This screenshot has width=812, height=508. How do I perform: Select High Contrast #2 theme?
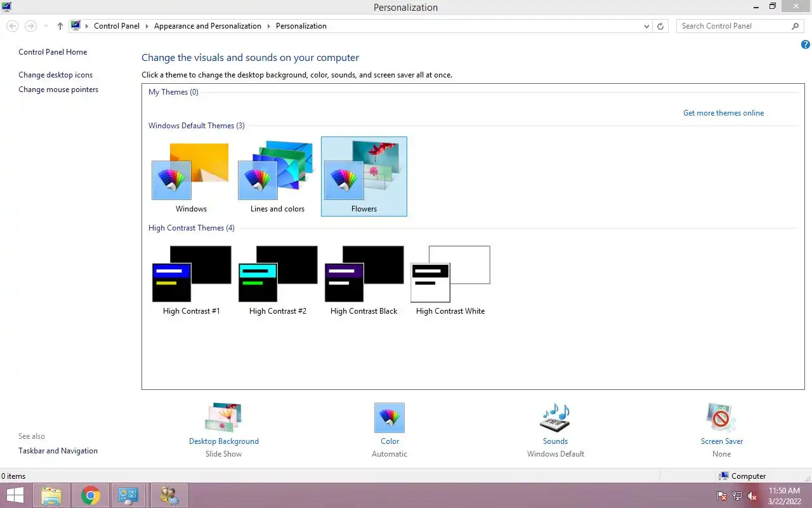click(x=277, y=279)
